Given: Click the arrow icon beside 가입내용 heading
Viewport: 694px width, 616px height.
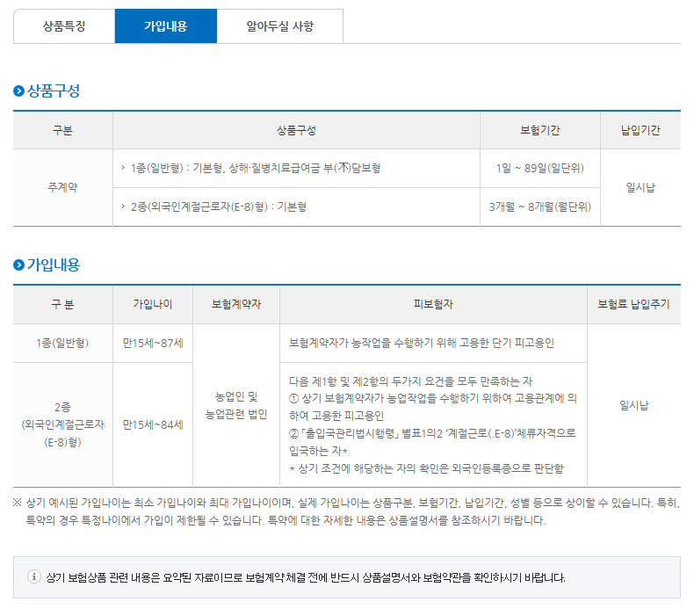Looking at the screenshot, I should 18,265.
